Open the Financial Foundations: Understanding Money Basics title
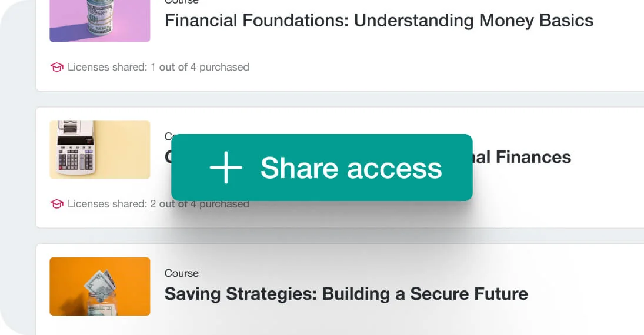Image resolution: width=644 pixels, height=335 pixels. click(x=379, y=21)
